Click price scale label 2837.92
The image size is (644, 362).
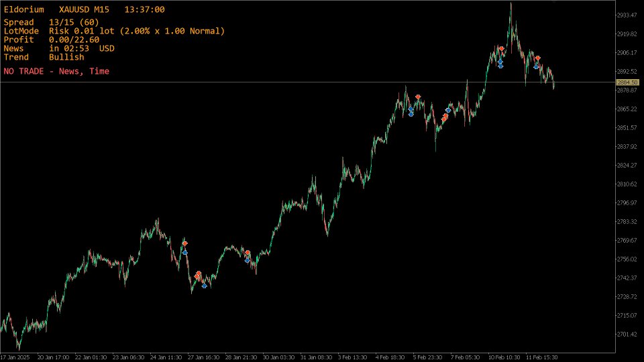[627, 147]
